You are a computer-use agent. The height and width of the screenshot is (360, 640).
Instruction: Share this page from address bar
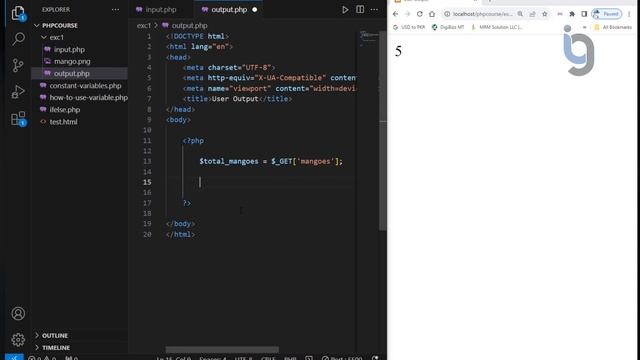[x=532, y=14]
